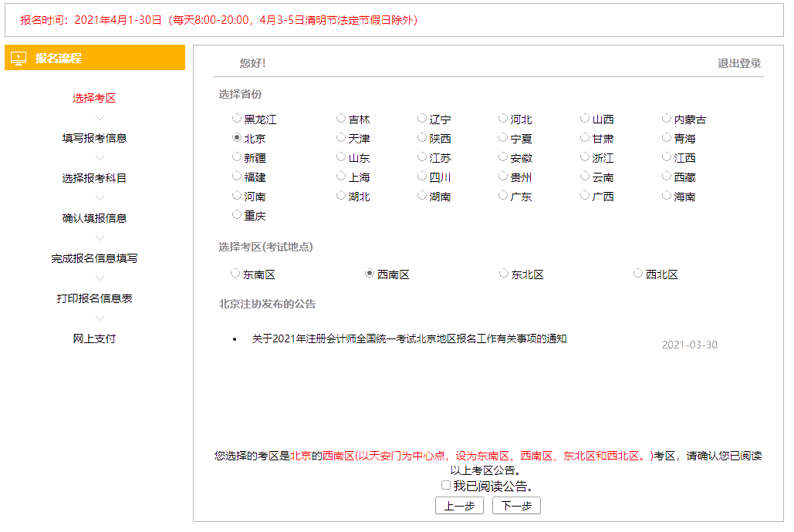The height and width of the screenshot is (532, 794).
Task: Pick 天津 in the province list
Action: 341,138
